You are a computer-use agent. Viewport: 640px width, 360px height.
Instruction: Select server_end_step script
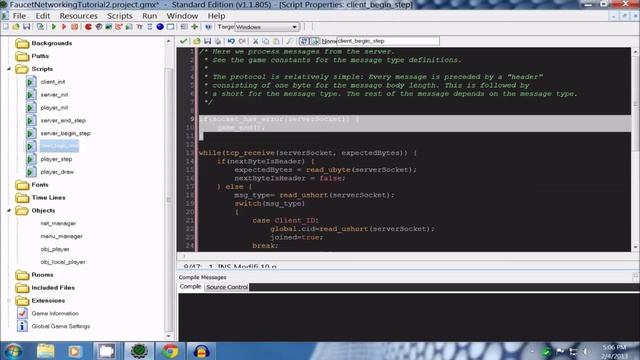[63, 120]
